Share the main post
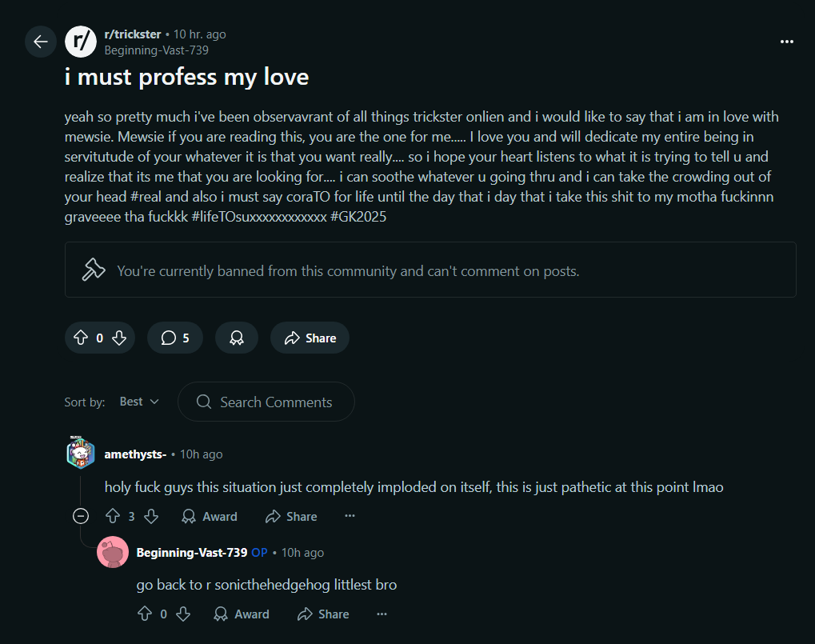 point(310,338)
